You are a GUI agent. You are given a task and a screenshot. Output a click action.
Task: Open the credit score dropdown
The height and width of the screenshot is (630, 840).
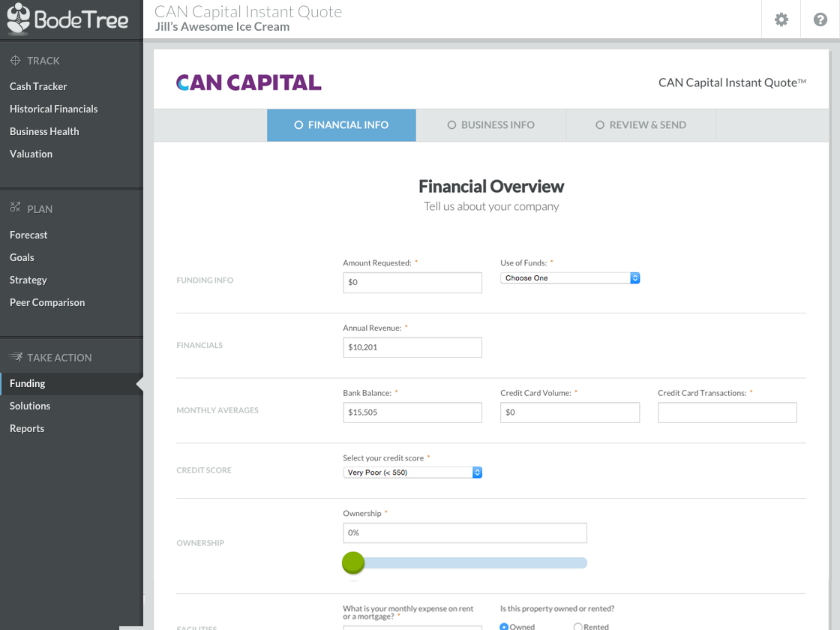[412, 472]
